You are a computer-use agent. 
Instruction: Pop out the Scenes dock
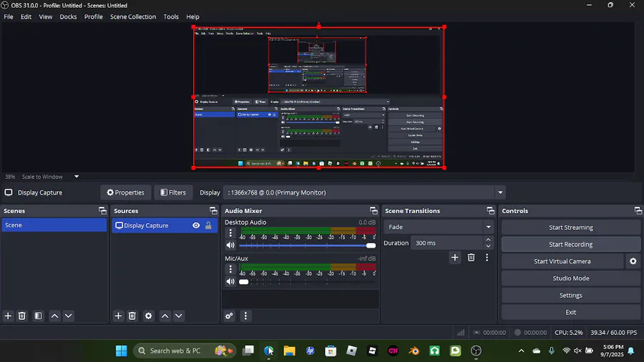click(102, 210)
